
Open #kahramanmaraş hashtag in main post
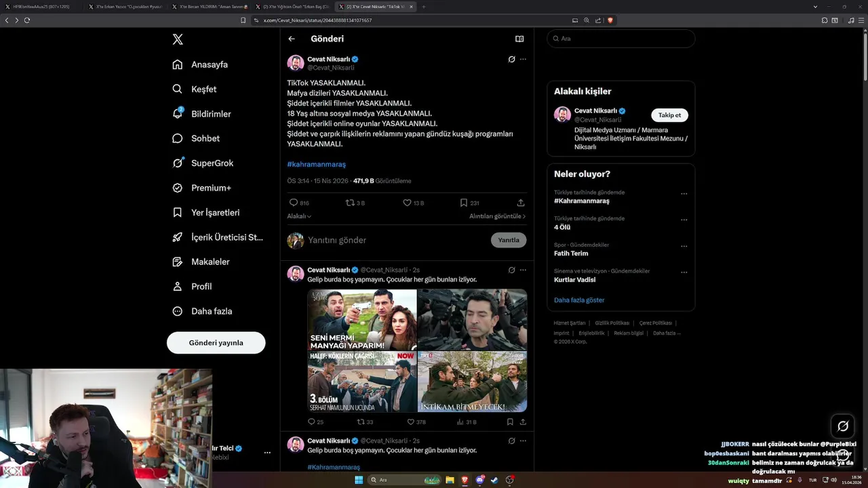pos(316,164)
